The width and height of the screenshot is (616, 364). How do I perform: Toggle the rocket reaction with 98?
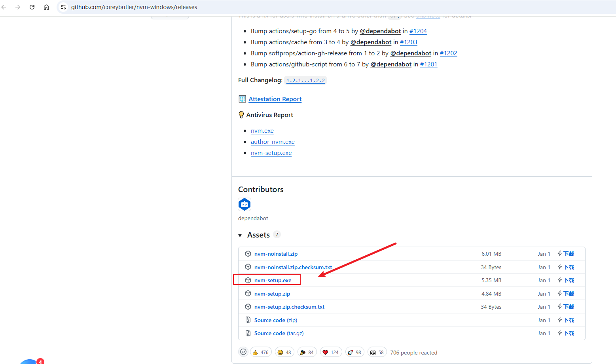(x=354, y=352)
